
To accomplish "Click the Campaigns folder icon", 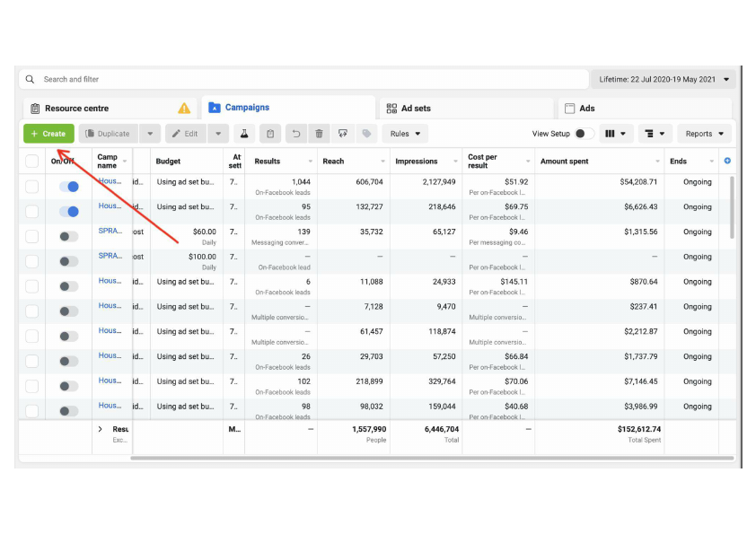I will (x=214, y=108).
